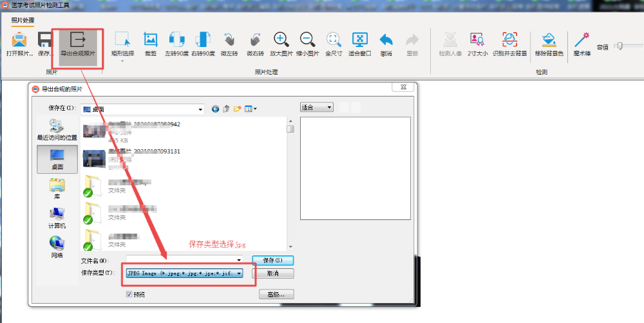Viewport: 644px width, 323px height.
Task: Select 计算机 in dialog sidebar
Action: point(57,217)
